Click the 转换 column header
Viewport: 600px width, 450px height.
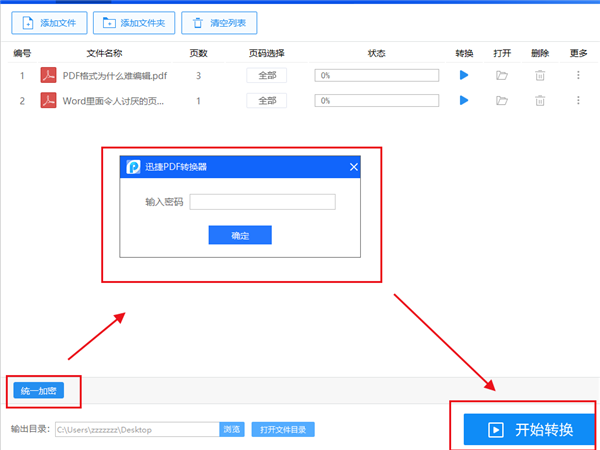click(464, 53)
